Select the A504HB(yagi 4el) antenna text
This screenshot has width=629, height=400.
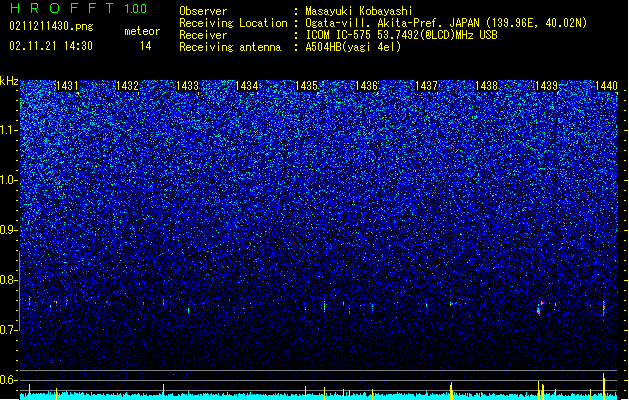(353, 47)
